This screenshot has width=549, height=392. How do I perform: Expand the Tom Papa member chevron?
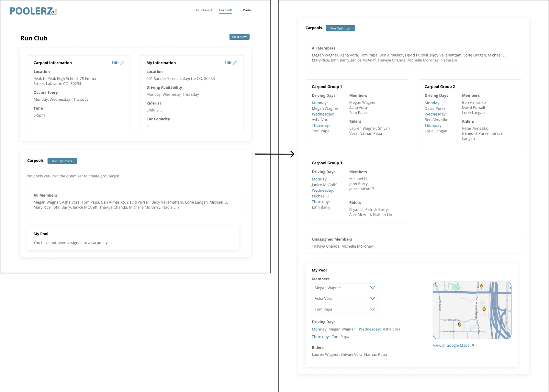372,309
